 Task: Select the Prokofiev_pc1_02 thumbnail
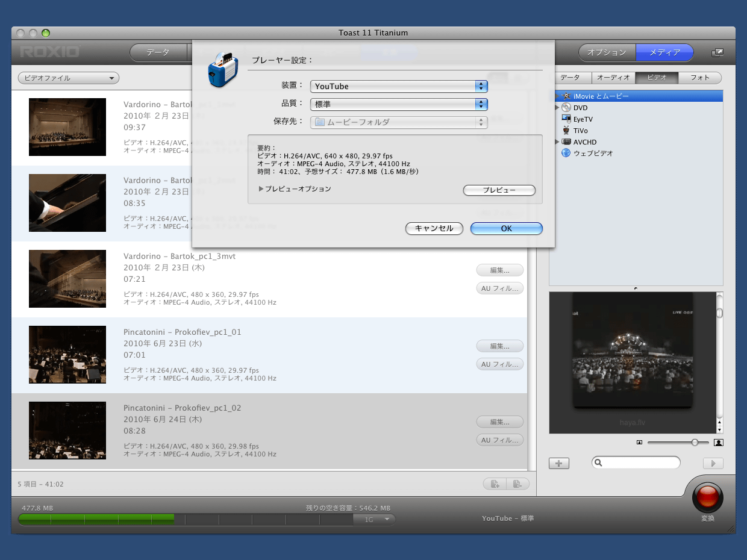67,431
